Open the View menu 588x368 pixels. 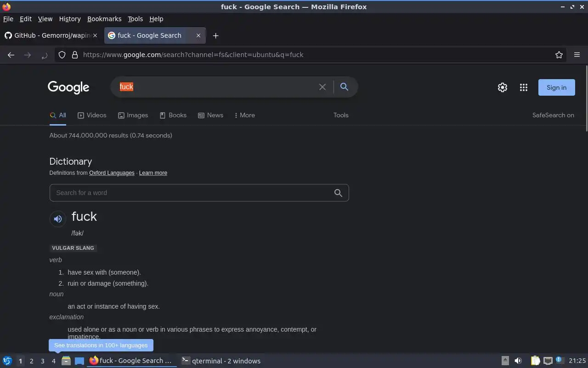pyautogui.click(x=45, y=19)
